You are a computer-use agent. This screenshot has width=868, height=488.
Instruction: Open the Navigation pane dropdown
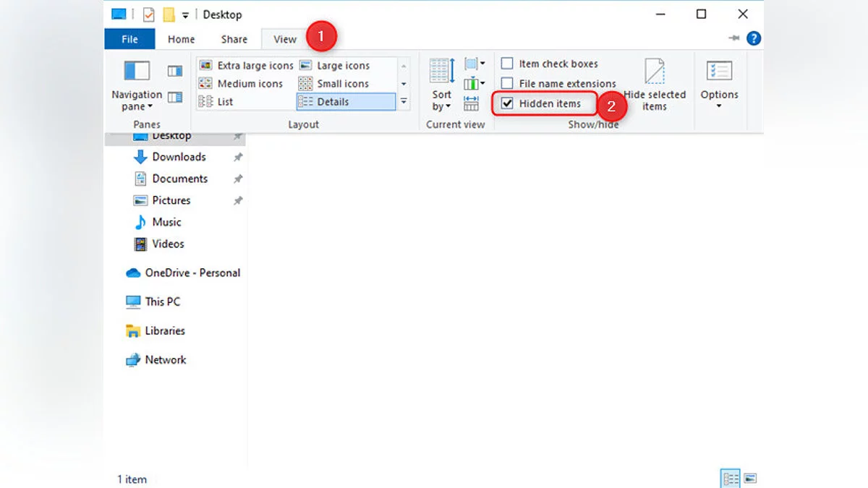coord(136,101)
